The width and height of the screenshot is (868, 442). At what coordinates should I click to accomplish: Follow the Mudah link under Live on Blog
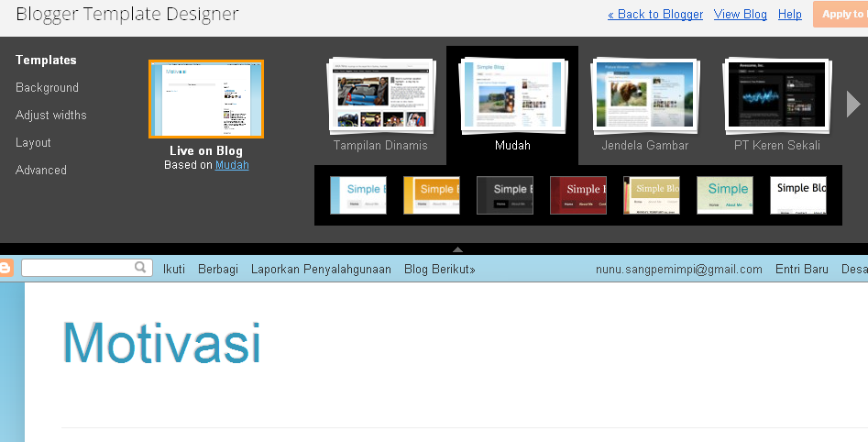pos(232,165)
